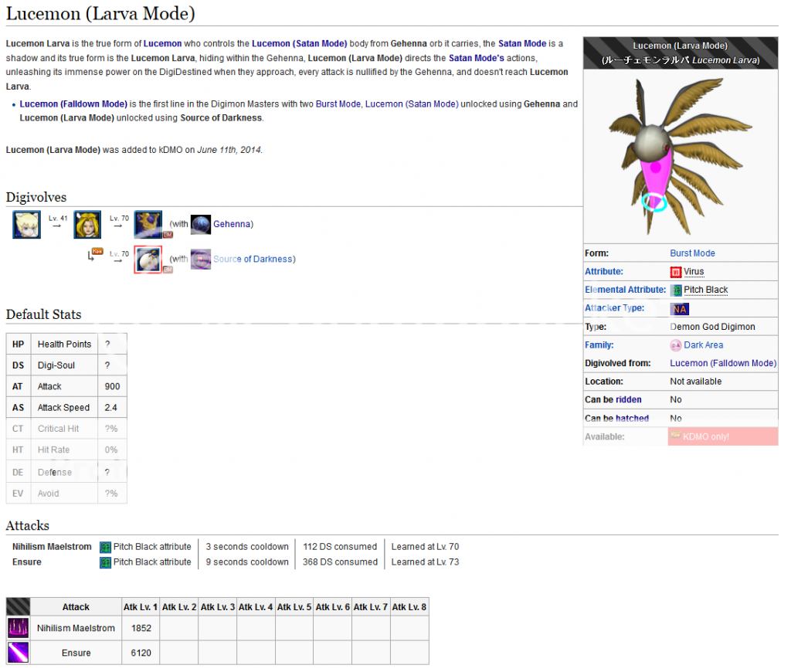The height and width of the screenshot is (672, 791).
Task: Follow the Burst Mode link in infobox
Action: [692, 253]
